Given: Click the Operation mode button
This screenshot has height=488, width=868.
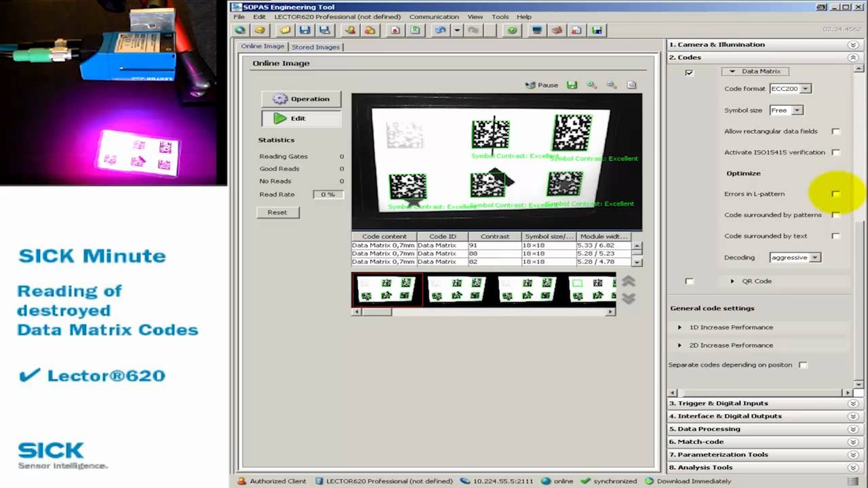Looking at the screenshot, I should click(300, 99).
